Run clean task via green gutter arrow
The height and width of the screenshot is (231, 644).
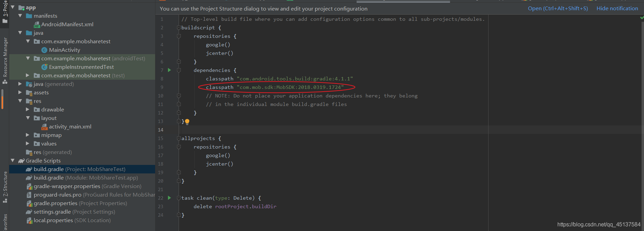[169, 198]
